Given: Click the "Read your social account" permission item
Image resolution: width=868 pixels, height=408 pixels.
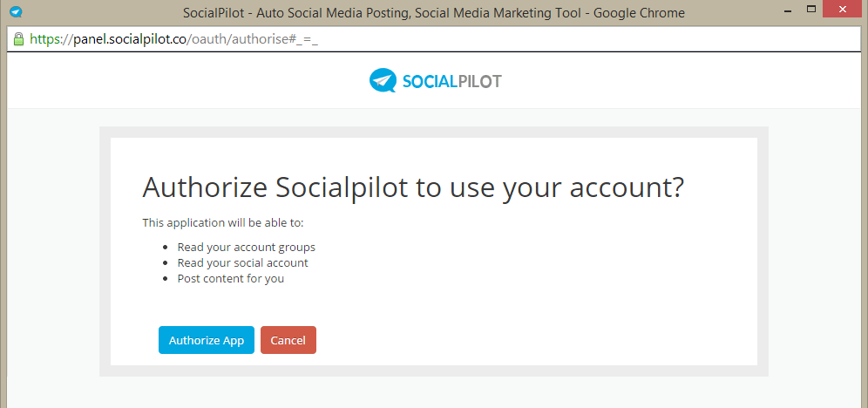Looking at the screenshot, I should tap(242, 262).
